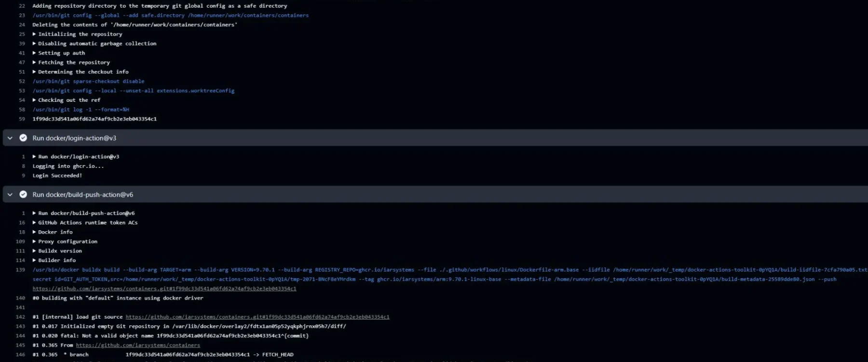Screen dimensions: 868x362
Task: Open git source link on line 142
Action: tap(258, 317)
